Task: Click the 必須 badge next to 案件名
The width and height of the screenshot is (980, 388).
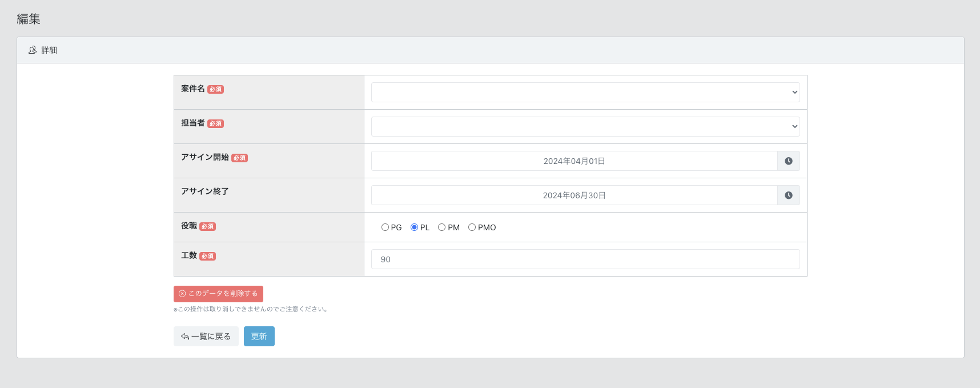Action: pyautogui.click(x=215, y=90)
